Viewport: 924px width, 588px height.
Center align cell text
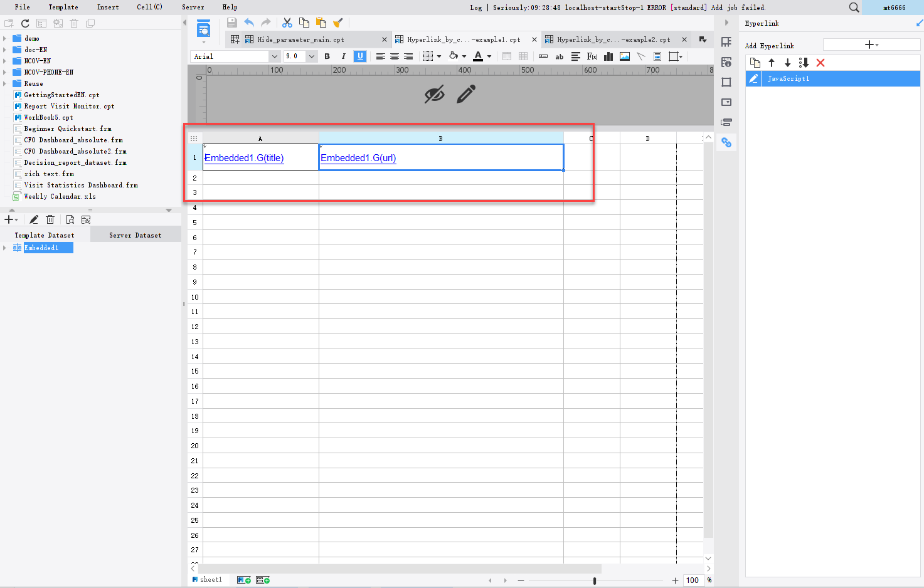tap(395, 56)
